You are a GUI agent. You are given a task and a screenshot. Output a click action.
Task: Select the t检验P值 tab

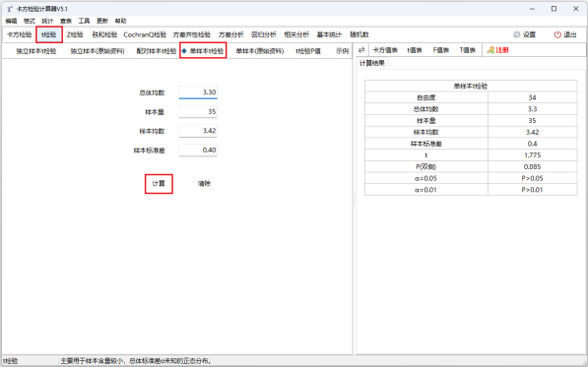point(308,51)
